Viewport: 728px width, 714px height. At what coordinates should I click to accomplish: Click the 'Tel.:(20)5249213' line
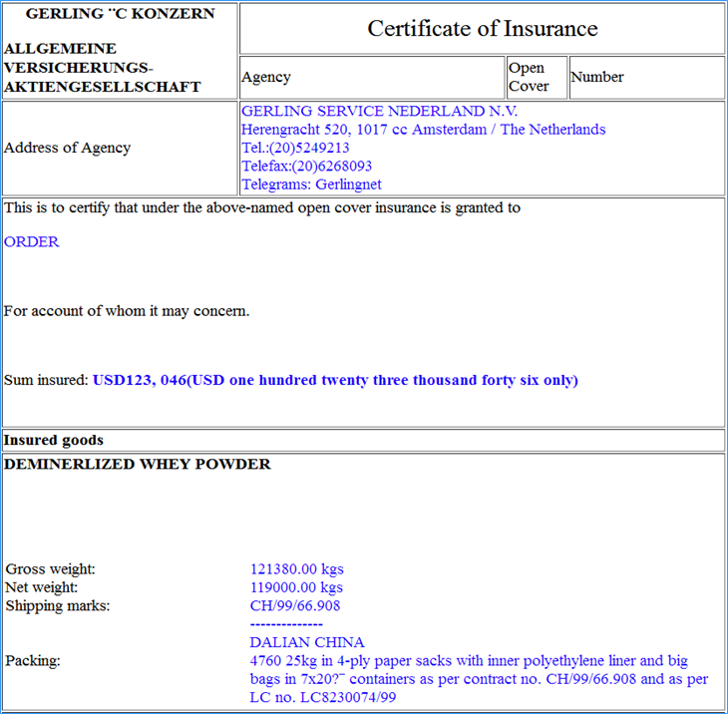pos(295,148)
